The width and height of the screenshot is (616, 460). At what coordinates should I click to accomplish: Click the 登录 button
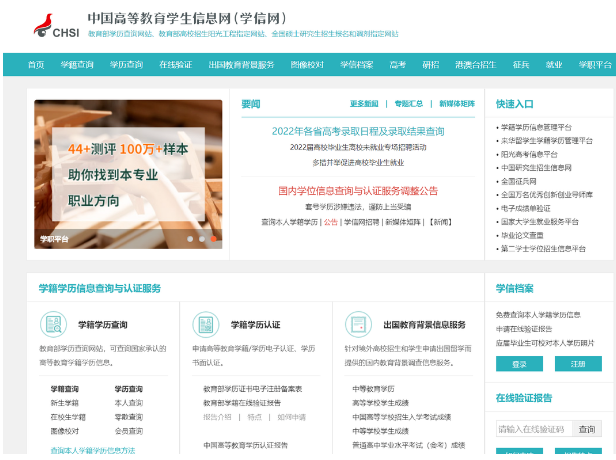tap(519, 364)
